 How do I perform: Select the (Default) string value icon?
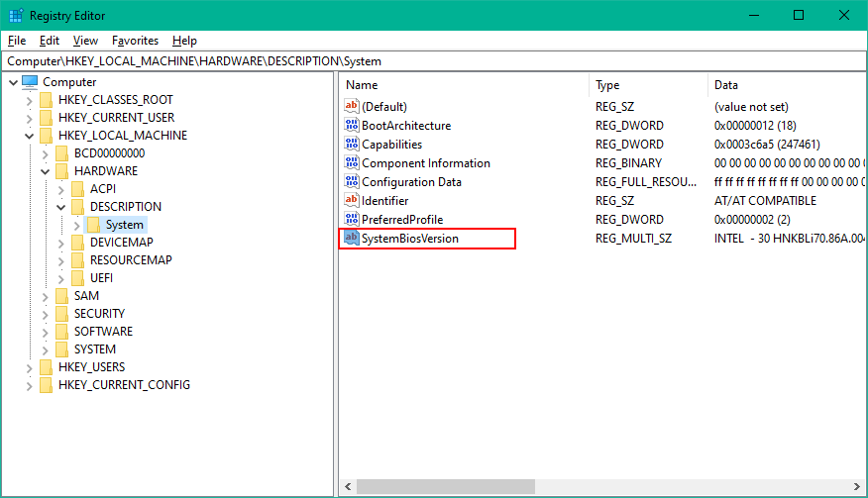point(351,107)
